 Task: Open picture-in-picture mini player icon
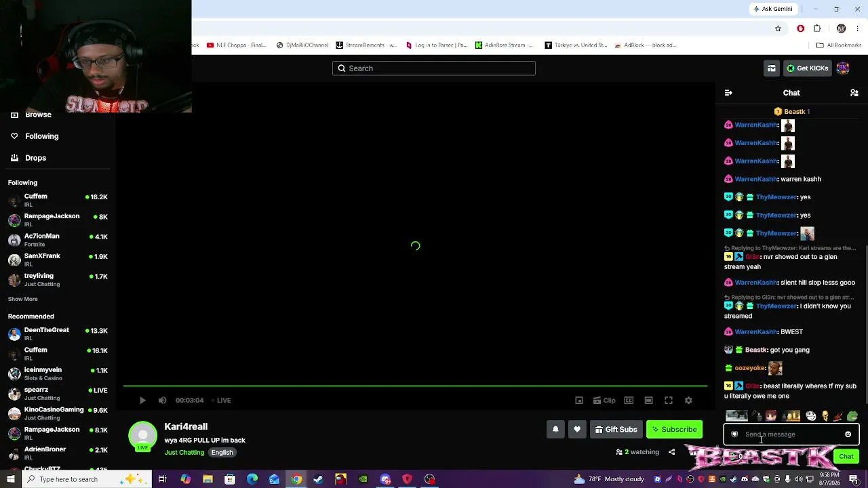coord(579,401)
